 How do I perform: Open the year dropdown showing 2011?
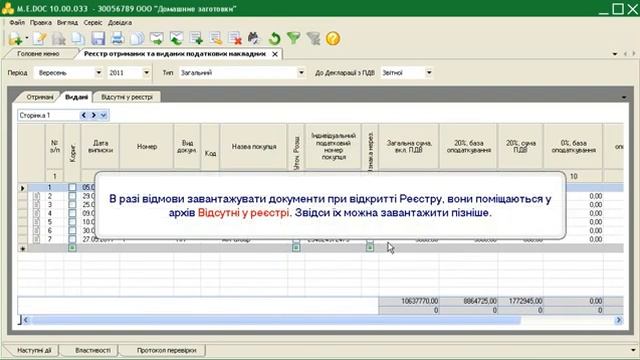[147, 73]
